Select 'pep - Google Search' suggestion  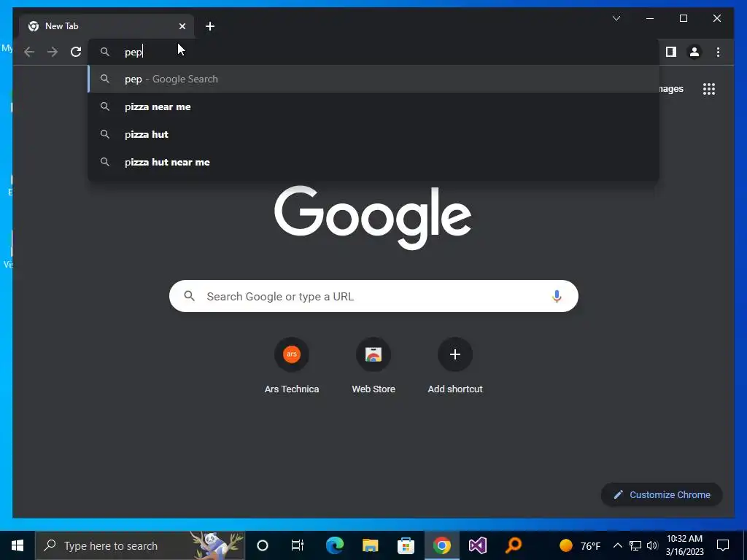373,79
